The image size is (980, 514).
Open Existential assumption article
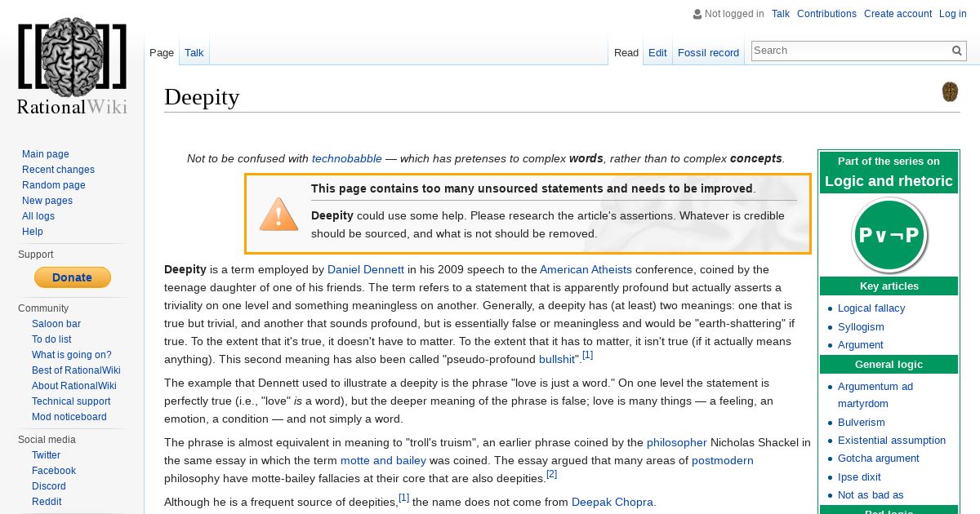coord(892,440)
